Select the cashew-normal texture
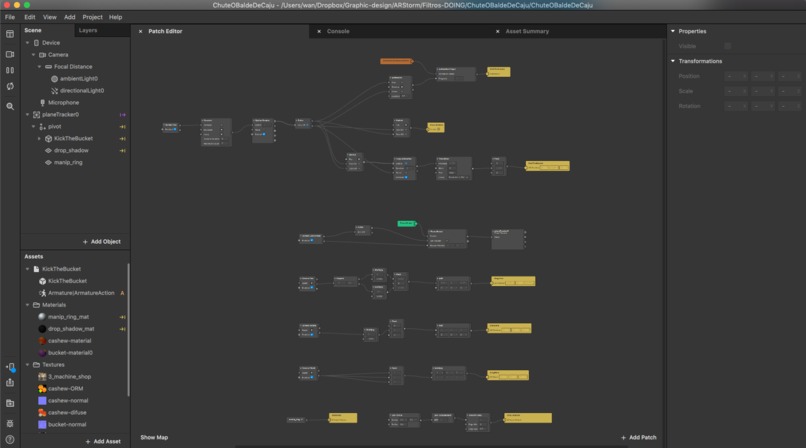Screen dimensions: 806x448 [x=68, y=401]
